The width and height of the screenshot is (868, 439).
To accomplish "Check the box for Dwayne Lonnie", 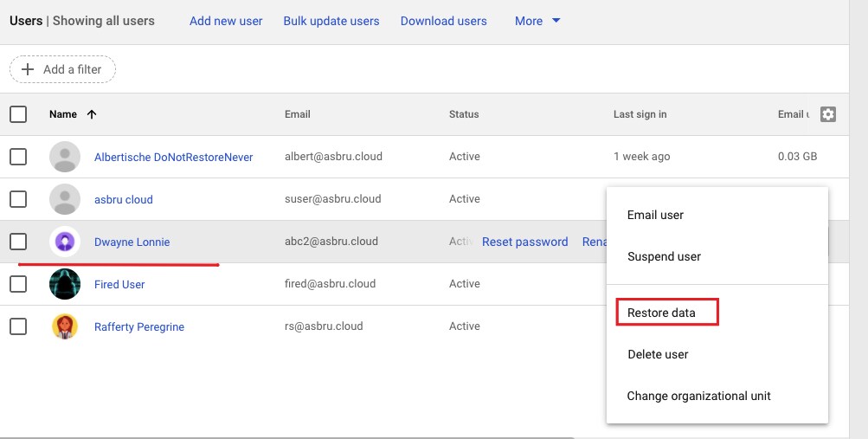I will click(x=18, y=242).
